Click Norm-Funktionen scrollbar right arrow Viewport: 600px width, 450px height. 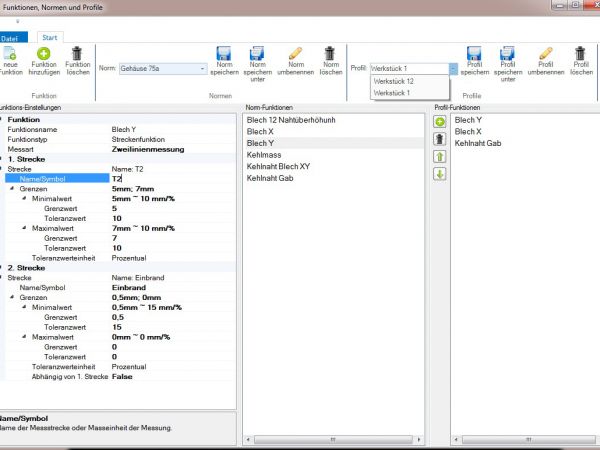(419, 439)
